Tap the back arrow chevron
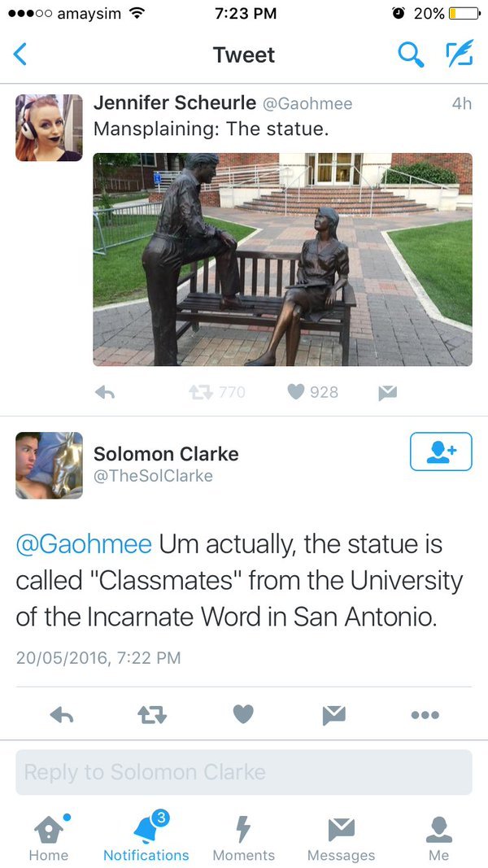488x868 pixels. click(21, 55)
